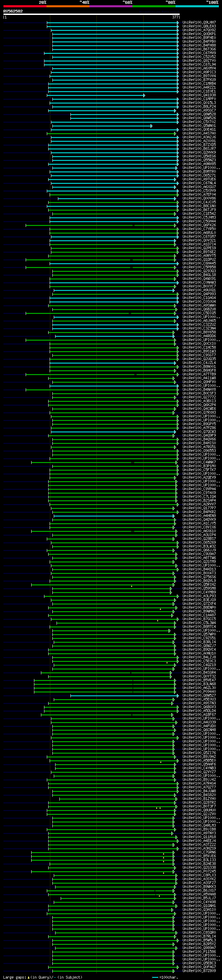Select the UniRef100_B9MTR0 label
Image resolution: width=222 pixels, height=980 pixels.
(199, 172)
